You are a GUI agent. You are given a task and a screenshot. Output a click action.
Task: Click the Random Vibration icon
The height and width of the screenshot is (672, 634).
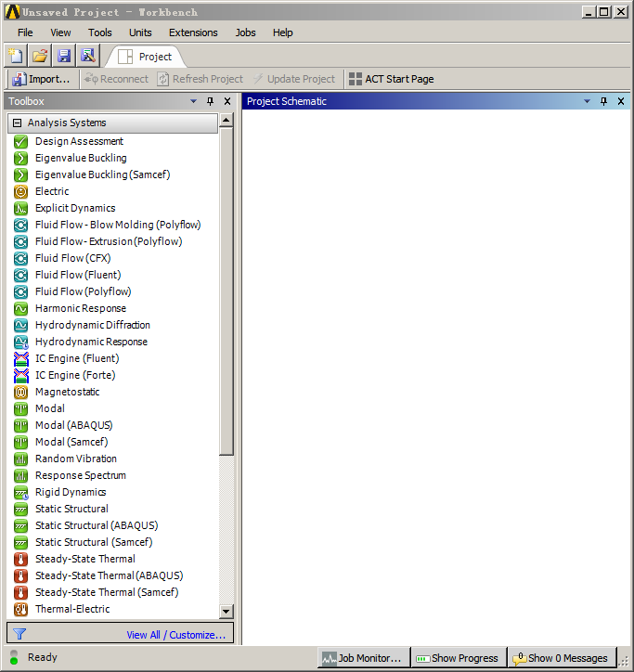pyautogui.click(x=20, y=459)
